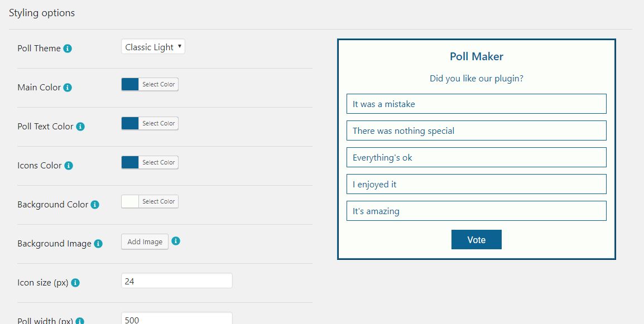The height and width of the screenshot is (324, 644).
Task: Pick the 'Everything's ok' poll answer
Action: [x=477, y=157]
